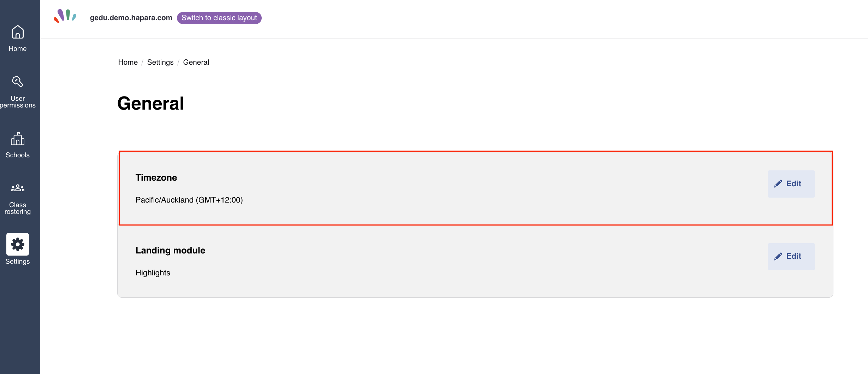This screenshot has width=868, height=374.
Task: Click the Hapara logo in header
Action: click(x=65, y=16)
